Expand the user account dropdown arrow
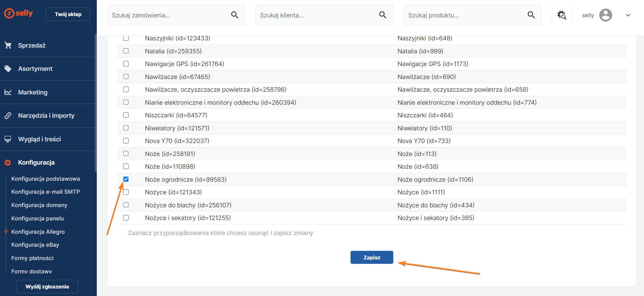This screenshot has width=644, height=296. click(x=628, y=15)
